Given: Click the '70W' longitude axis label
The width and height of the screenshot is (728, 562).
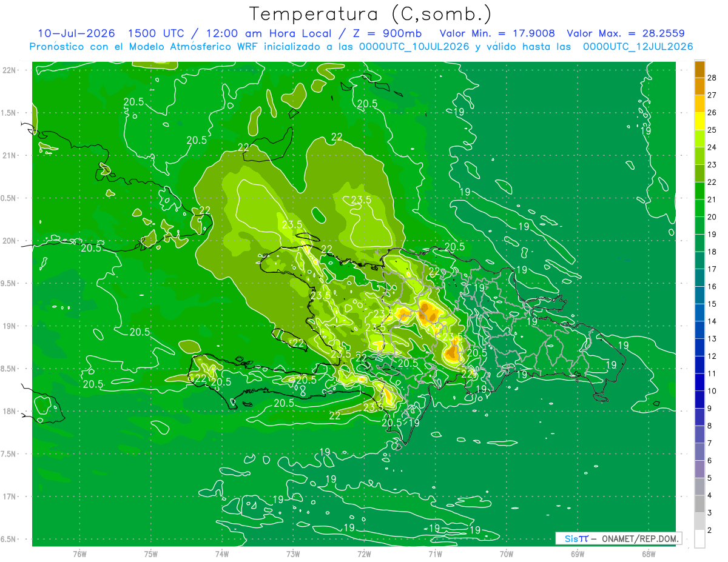Looking at the screenshot, I should [x=506, y=554].
